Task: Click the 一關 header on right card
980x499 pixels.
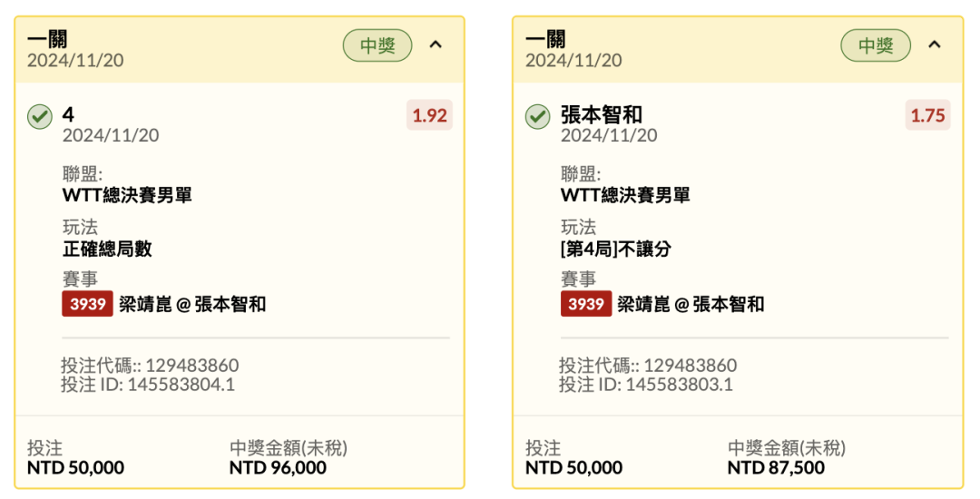Action: click(x=545, y=40)
